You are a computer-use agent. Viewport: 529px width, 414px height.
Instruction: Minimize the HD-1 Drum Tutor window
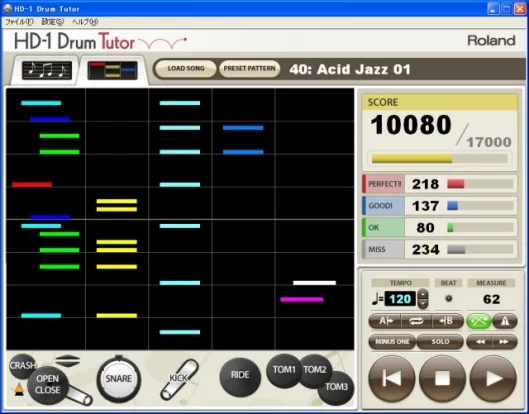click(x=493, y=9)
